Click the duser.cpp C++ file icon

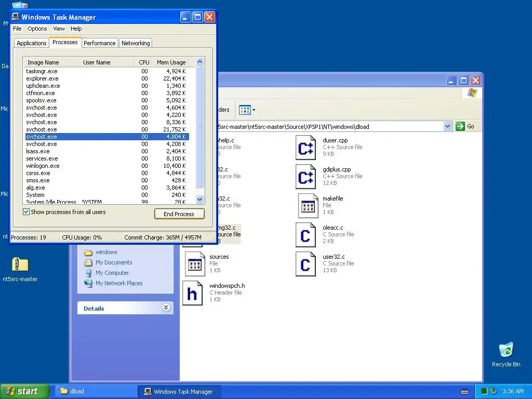coord(305,147)
